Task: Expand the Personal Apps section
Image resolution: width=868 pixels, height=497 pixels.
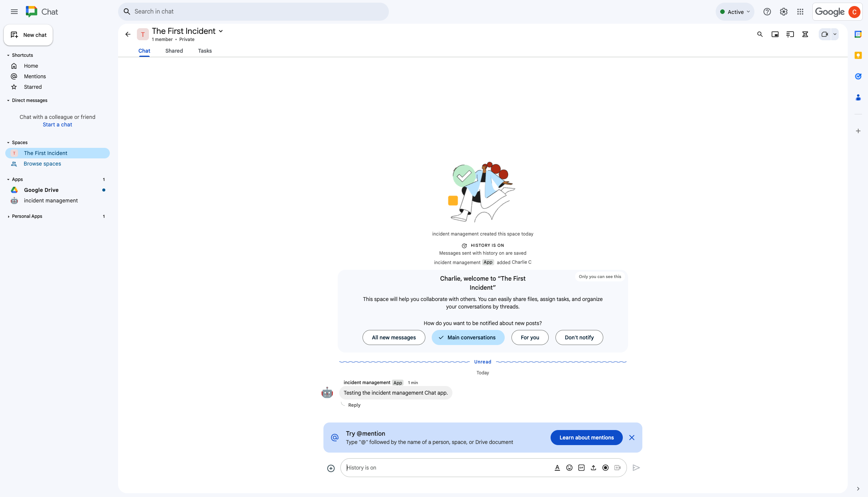Action: point(9,216)
